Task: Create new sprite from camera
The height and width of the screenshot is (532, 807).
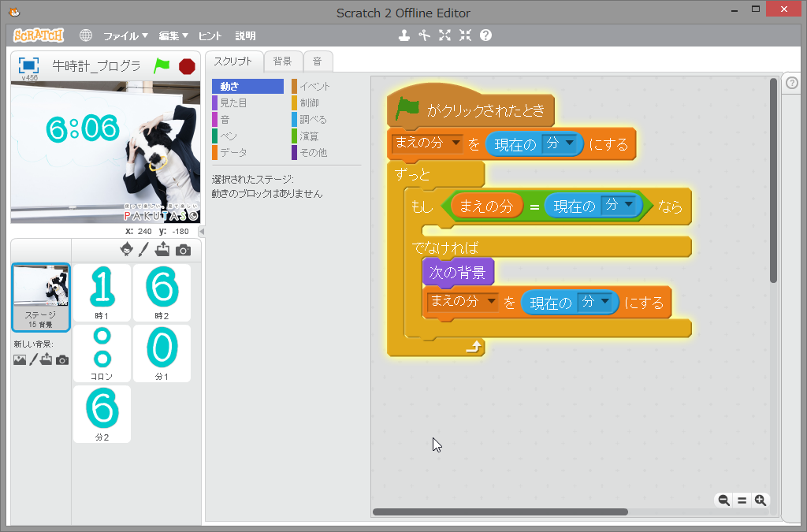Action: [183, 250]
